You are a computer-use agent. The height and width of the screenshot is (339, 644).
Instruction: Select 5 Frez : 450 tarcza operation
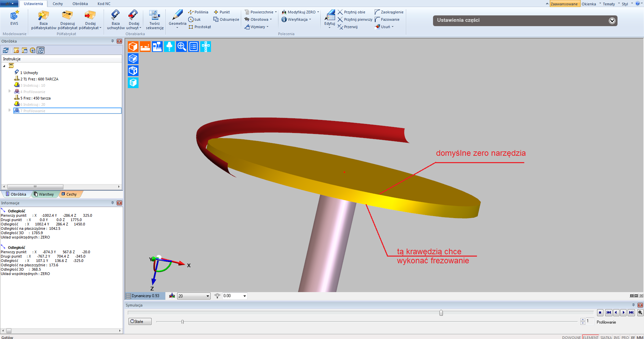pyautogui.click(x=35, y=98)
